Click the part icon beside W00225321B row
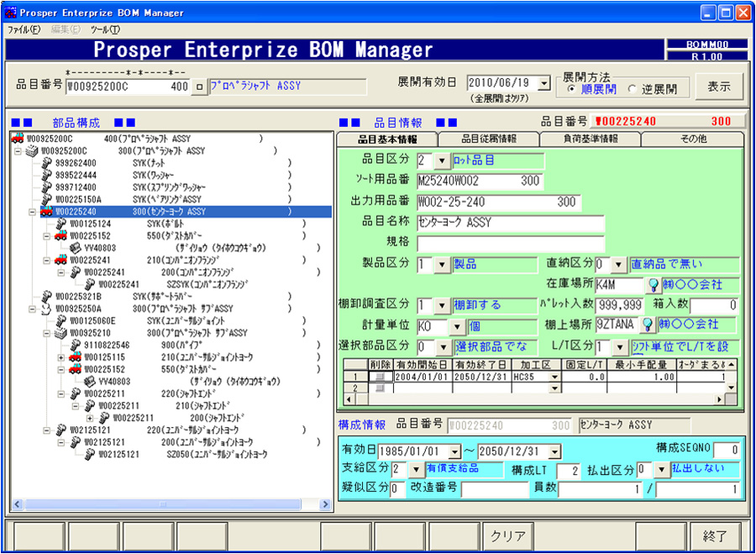Image resolution: width=756 pixels, height=554 pixels. 47,296
